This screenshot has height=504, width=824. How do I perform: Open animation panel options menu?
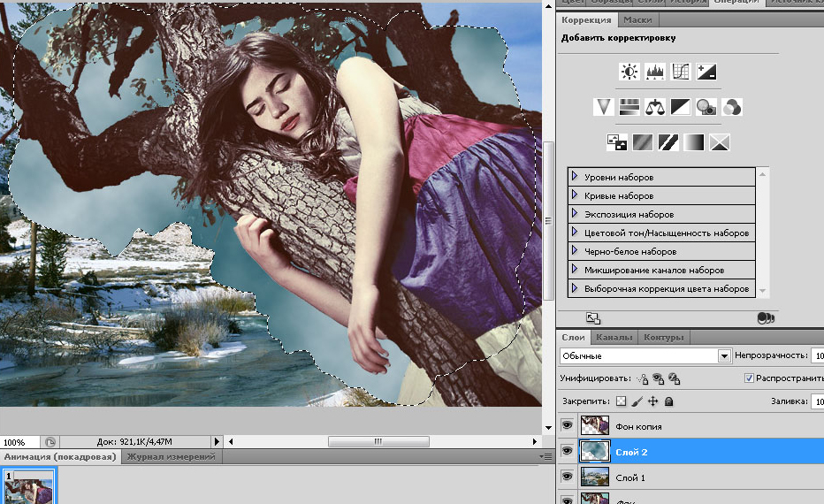click(546, 457)
